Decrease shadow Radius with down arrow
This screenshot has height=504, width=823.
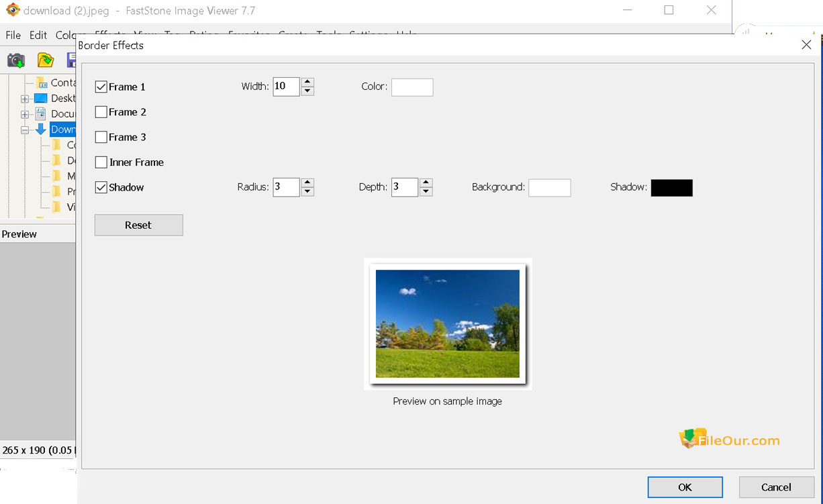tap(307, 192)
